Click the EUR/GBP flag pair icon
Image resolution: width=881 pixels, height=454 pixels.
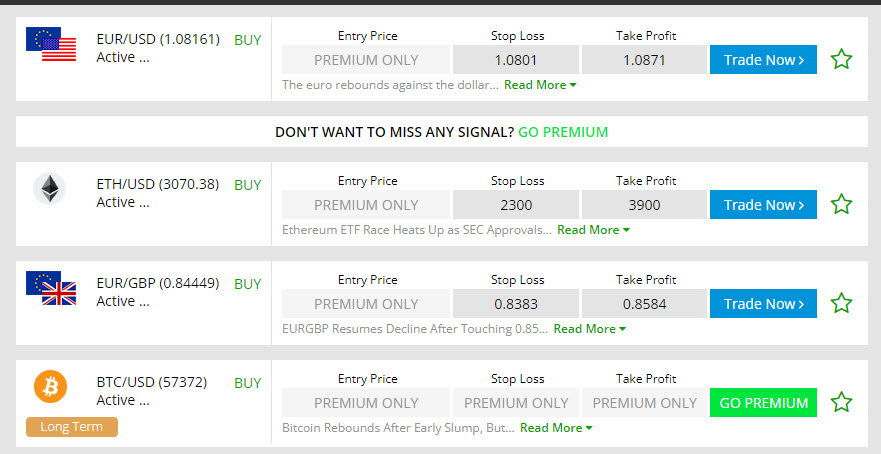pyautogui.click(x=51, y=288)
